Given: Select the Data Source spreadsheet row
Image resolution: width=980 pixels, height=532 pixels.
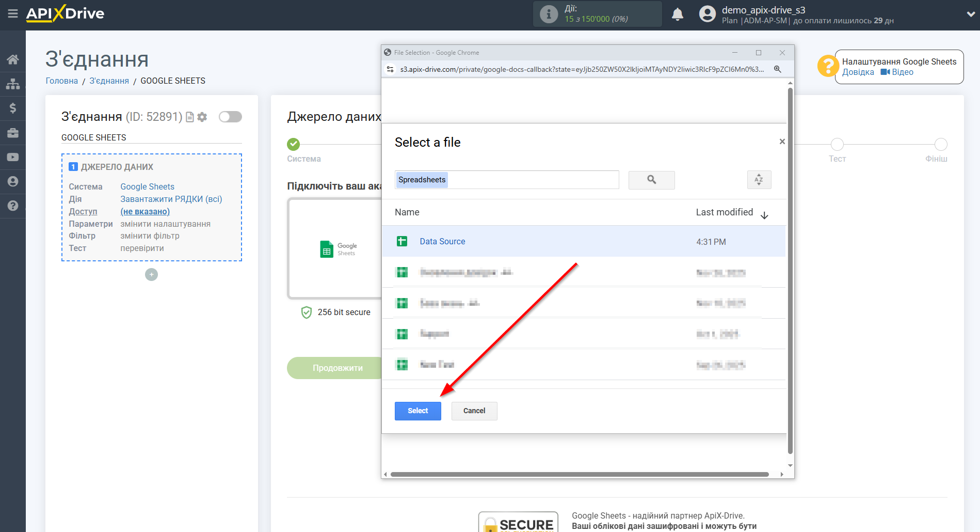Looking at the screenshot, I should pyautogui.click(x=442, y=241).
